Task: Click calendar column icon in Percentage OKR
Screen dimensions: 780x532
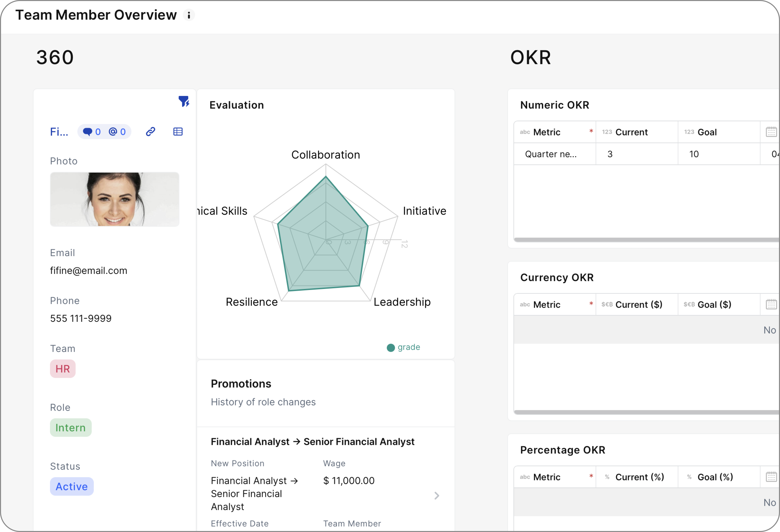Action: click(771, 477)
